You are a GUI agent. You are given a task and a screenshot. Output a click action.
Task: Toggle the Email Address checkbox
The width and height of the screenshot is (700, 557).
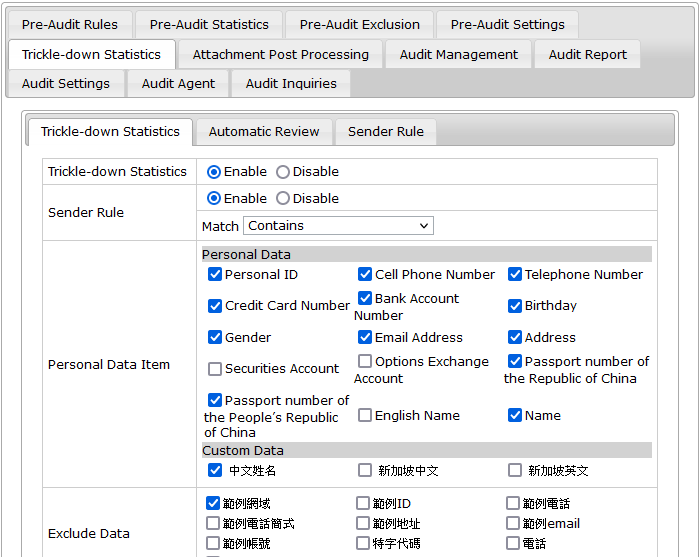click(x=365, y=338)
